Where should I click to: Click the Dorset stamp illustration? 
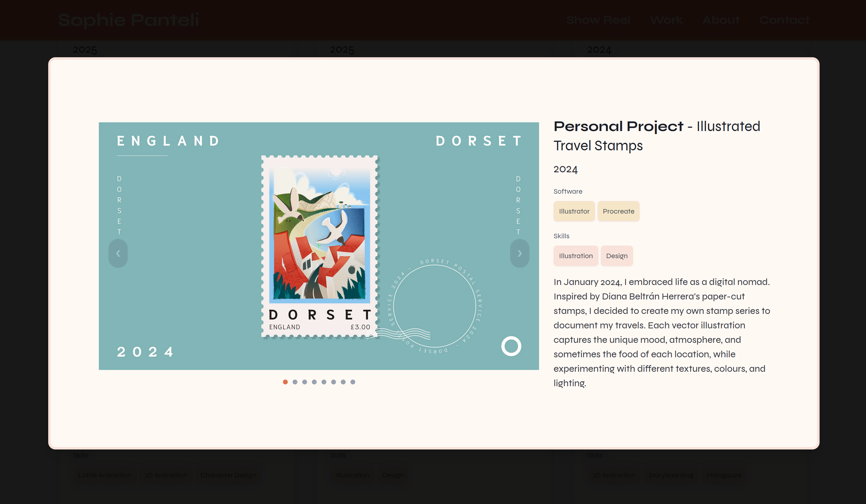pyautogui.click(x=319, y=237)
